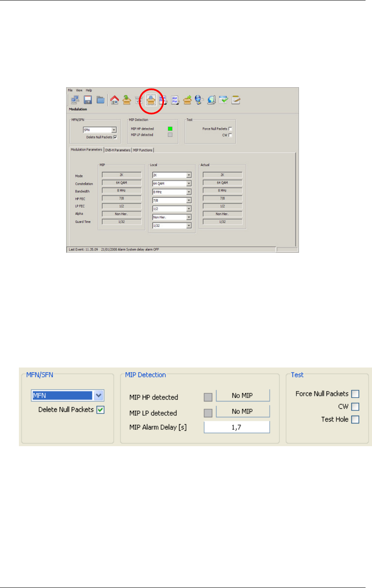Open the MFN network mode dropdown
The width and height of the screenshot is (372, 588).
[x=68, y=395]
